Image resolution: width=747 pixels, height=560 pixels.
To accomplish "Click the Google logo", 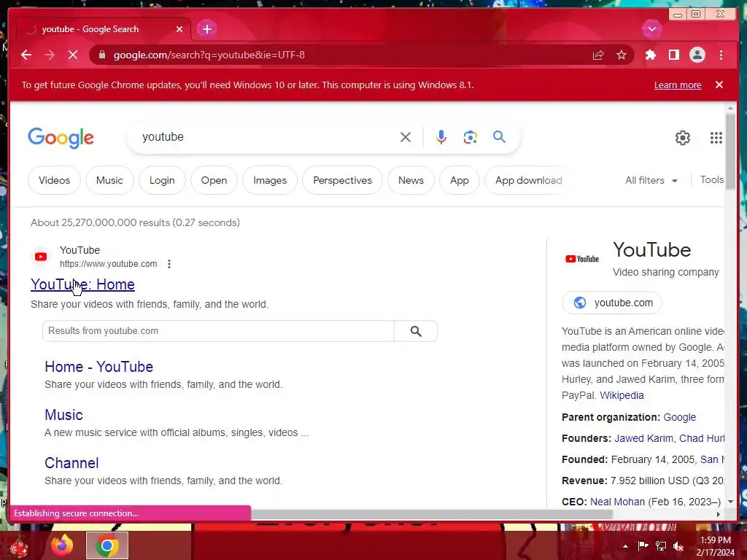I will pyautogui.click(x=61, y=138).
